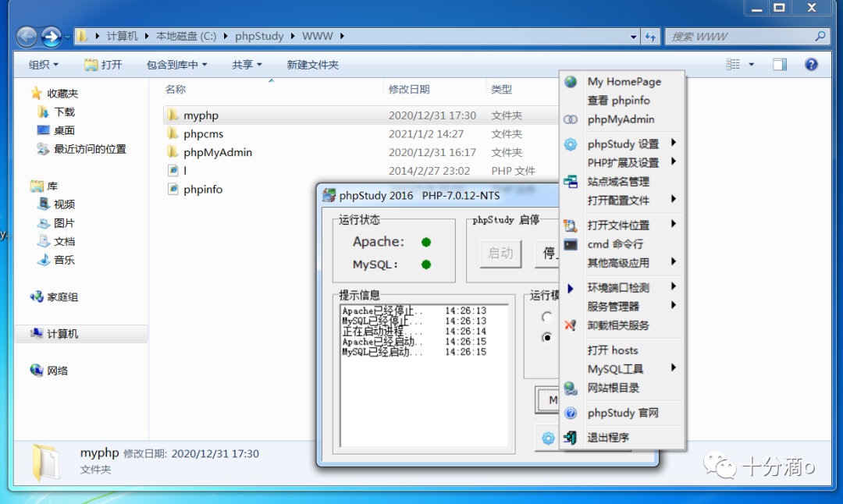
Task: Click the MySQL已经启动 log line
Action: coord(414,352)
